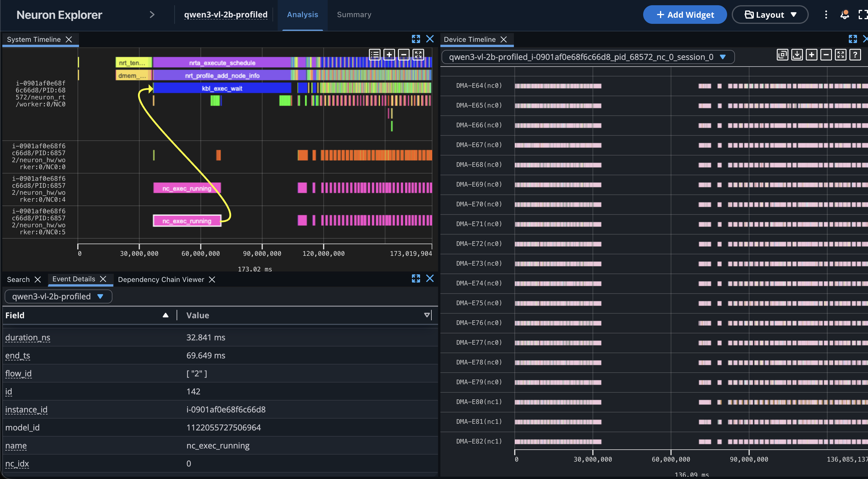Click the 69.649 ms end_ts value
This screenshot has height=479, width=868.
point(206,355)
